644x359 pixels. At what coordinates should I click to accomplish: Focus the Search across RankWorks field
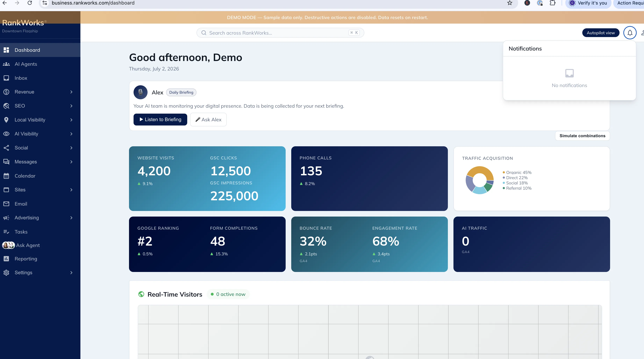point(280,33)
